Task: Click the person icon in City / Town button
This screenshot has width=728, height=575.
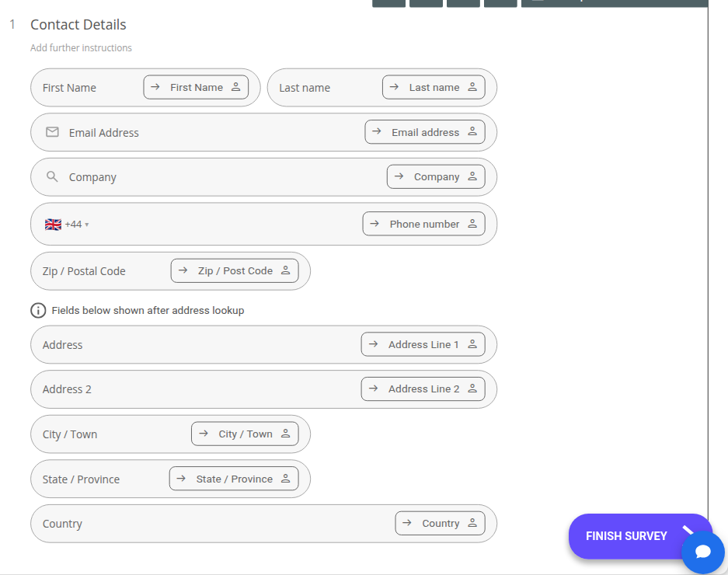Action: click(286, 434)
